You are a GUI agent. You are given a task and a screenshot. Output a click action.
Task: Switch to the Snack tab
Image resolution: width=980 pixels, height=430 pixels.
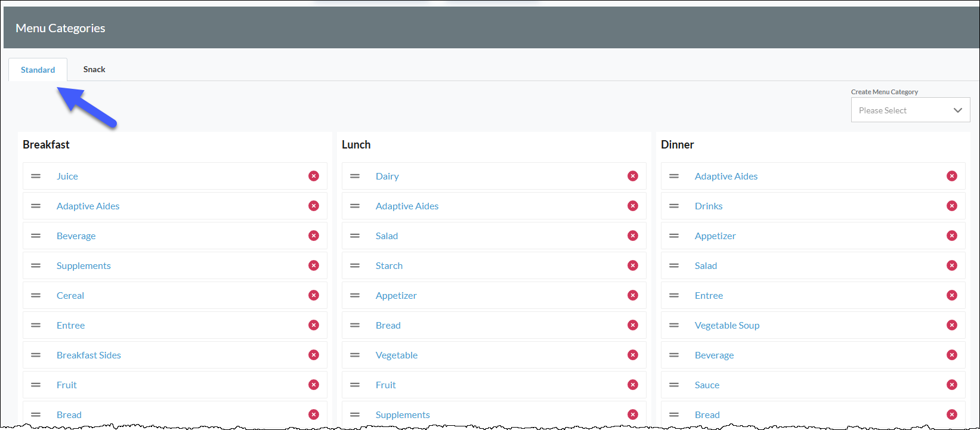pyautogui.click(x=94, y=69)
